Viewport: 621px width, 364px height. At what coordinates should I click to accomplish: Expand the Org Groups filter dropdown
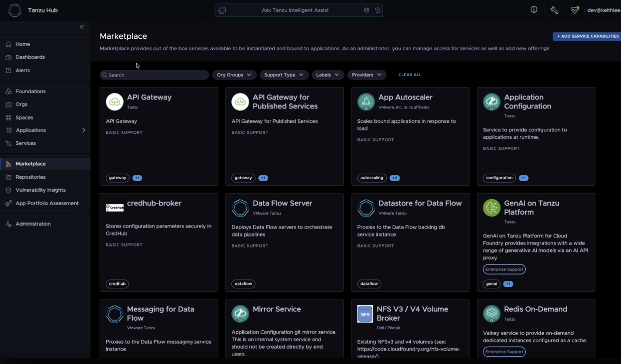point(234,75)
